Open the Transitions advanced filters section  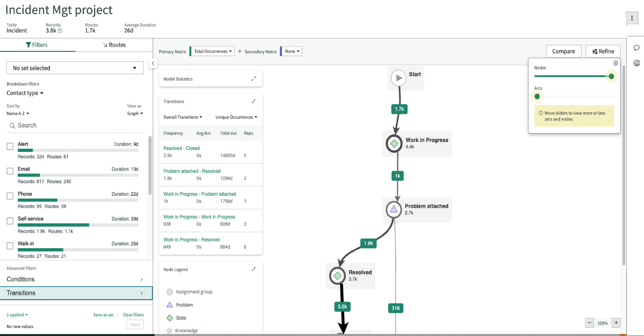77,293
